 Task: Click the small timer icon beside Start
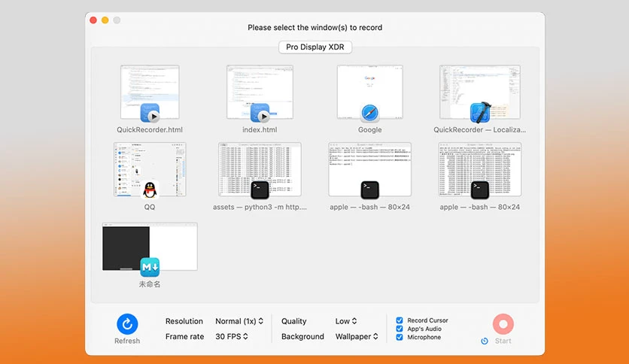(485, 341)
